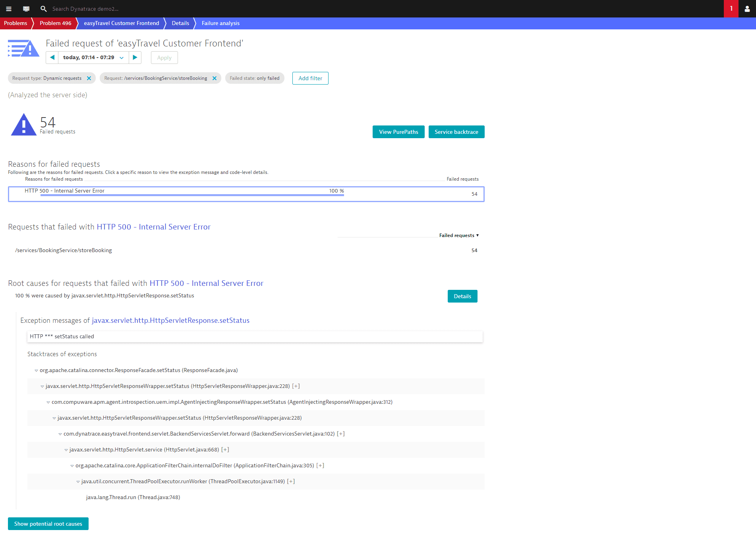
Task: Open View PurePaths
Action: point(398,132)
